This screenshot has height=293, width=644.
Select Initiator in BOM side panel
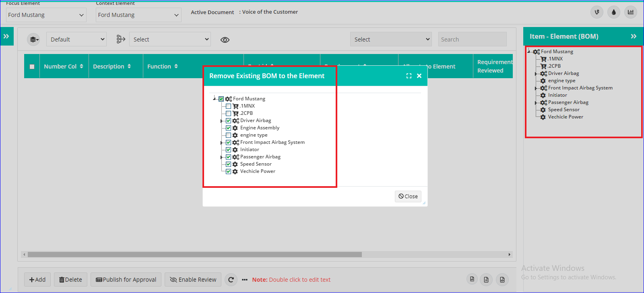coord(557,95)
